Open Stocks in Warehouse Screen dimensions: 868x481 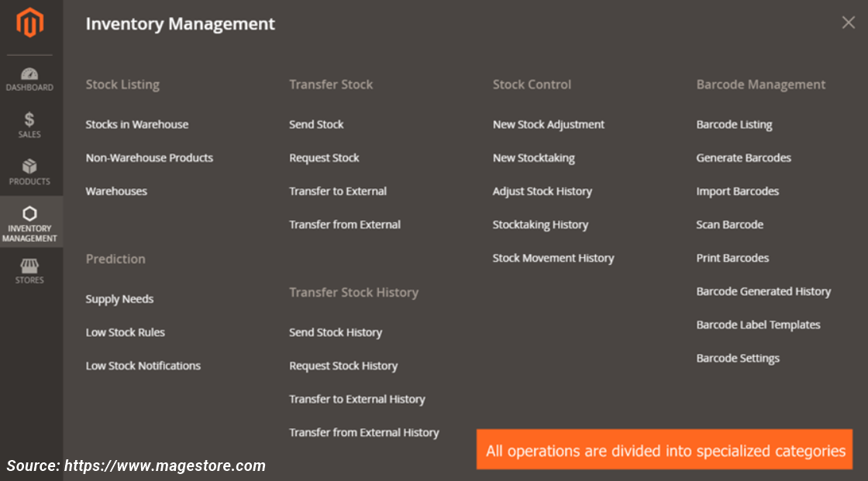136,125
